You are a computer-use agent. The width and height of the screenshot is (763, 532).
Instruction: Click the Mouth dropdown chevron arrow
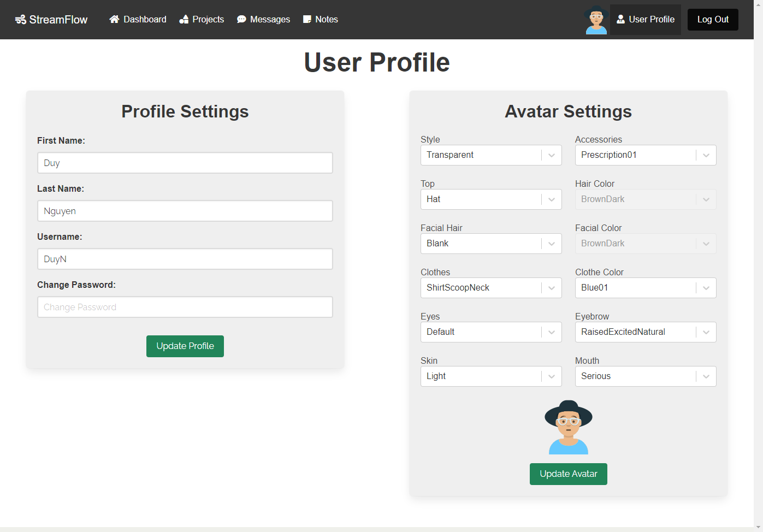pos(706,376)
